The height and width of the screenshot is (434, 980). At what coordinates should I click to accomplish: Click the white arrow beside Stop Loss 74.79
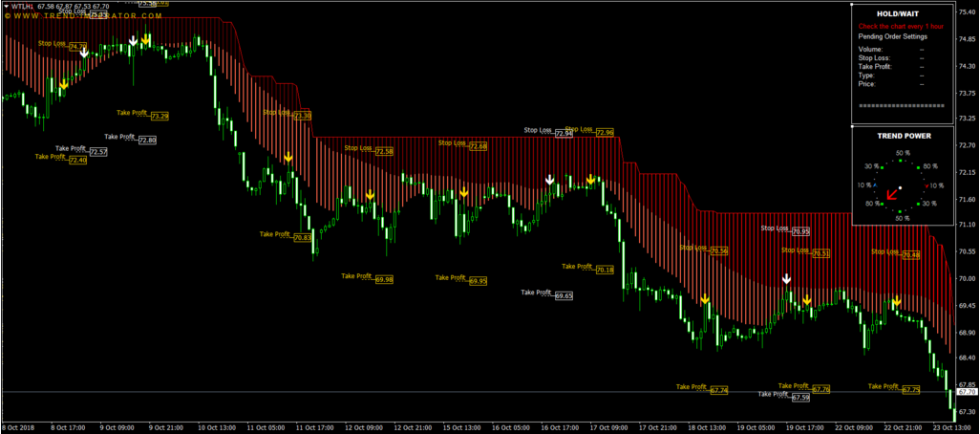[x=84, y=53]
